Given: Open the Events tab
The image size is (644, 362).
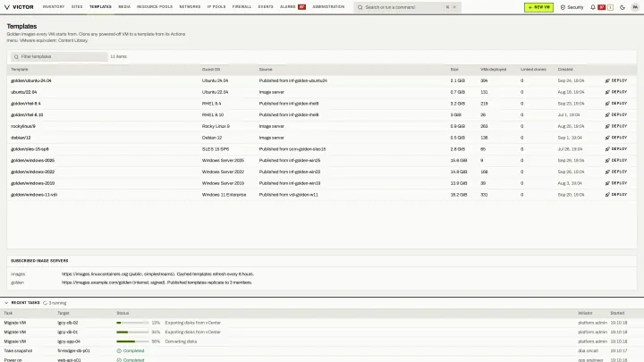Looking at the screenshot, I should [x=266, y=7].
